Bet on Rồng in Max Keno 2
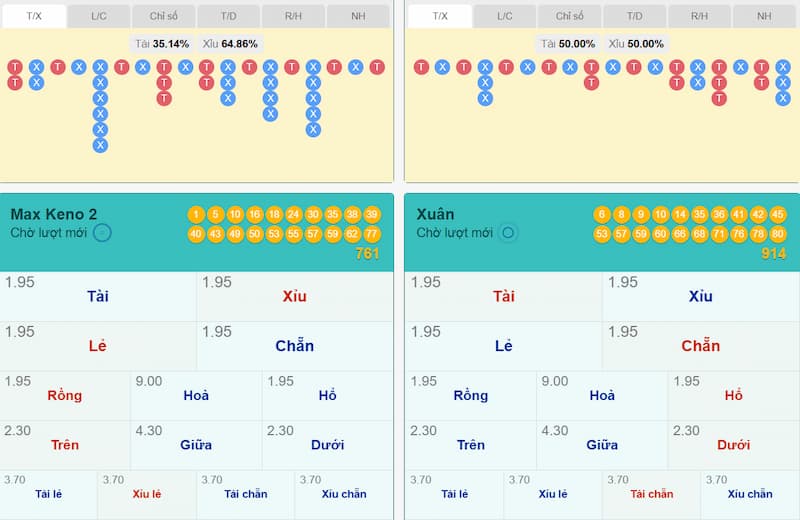Image resolution: width=800 pixels, height=520 pixels. click(x=65, y=395)
